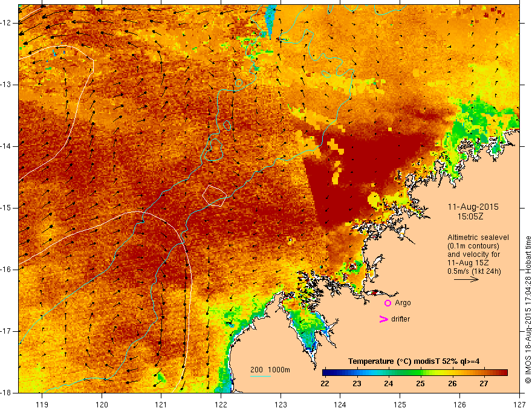Click the date label 11-Aug-2015
This screenshot has width=532, height=411.
point(473,207)
